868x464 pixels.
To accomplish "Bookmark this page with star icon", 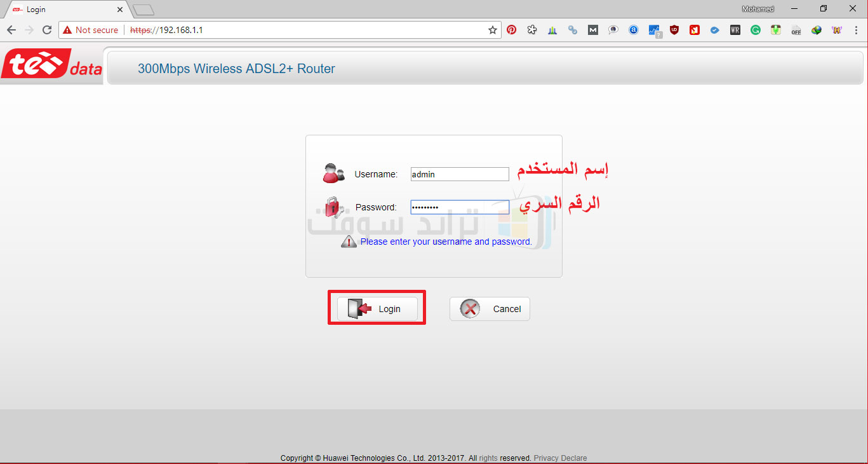I will click(x=493, y=30).
